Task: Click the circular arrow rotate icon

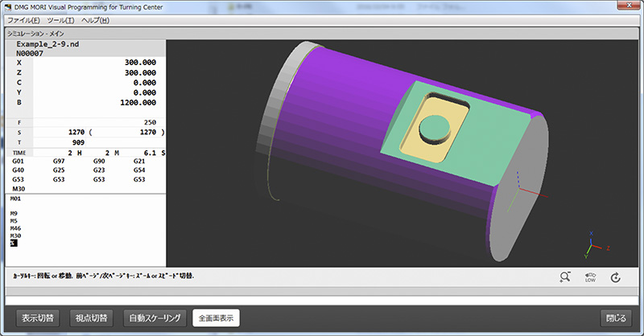Action: point(616,277)
